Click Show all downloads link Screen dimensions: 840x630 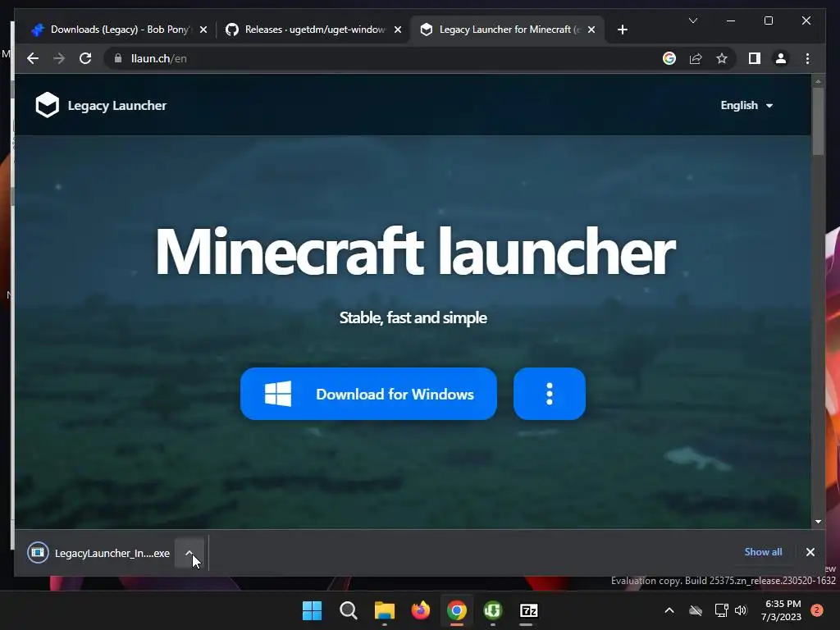[x=763, y=552]
